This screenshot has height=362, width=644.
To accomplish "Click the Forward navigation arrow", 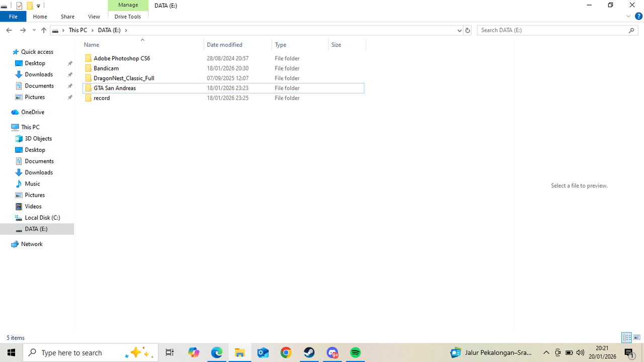I will (x=23, y=30).
